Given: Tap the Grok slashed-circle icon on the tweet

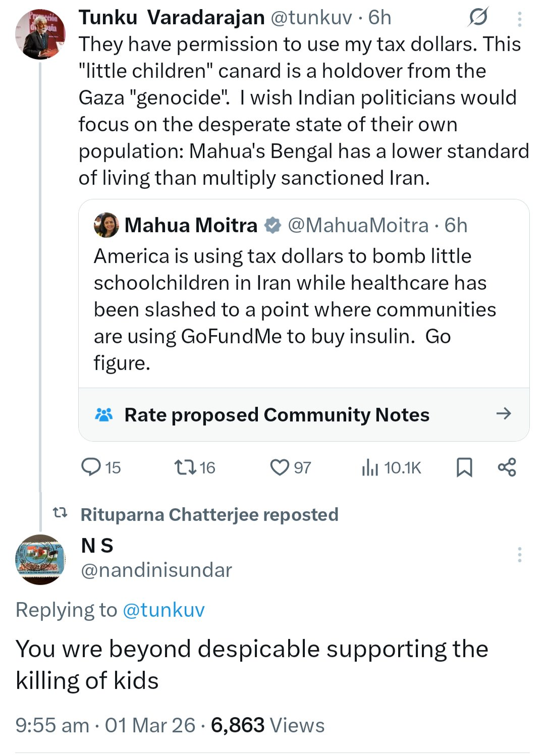Looking at the screenshot, I should (x=477, y=18).
